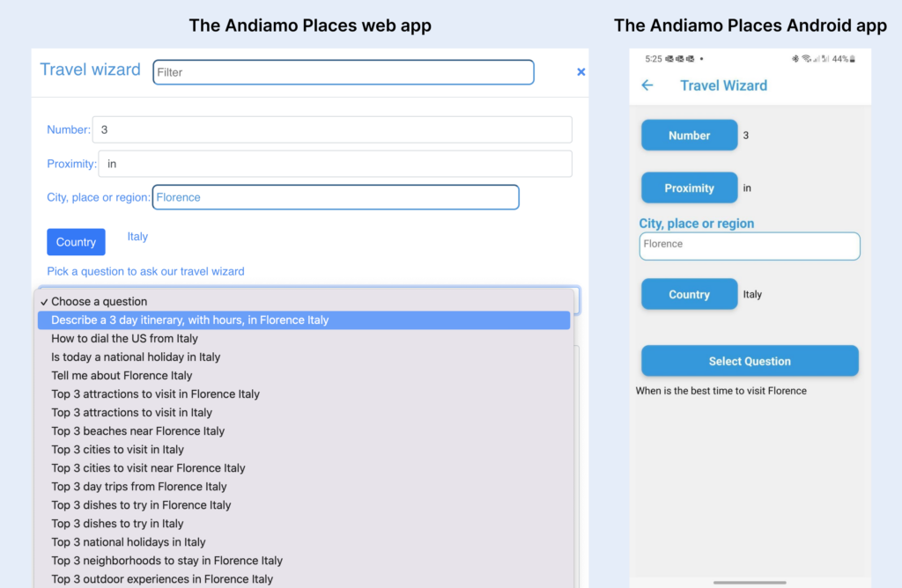Image resolution: width=902 pixels, height=588 pixels.
Task: Close the Travel wizard dialog
Action: (580, 71)
